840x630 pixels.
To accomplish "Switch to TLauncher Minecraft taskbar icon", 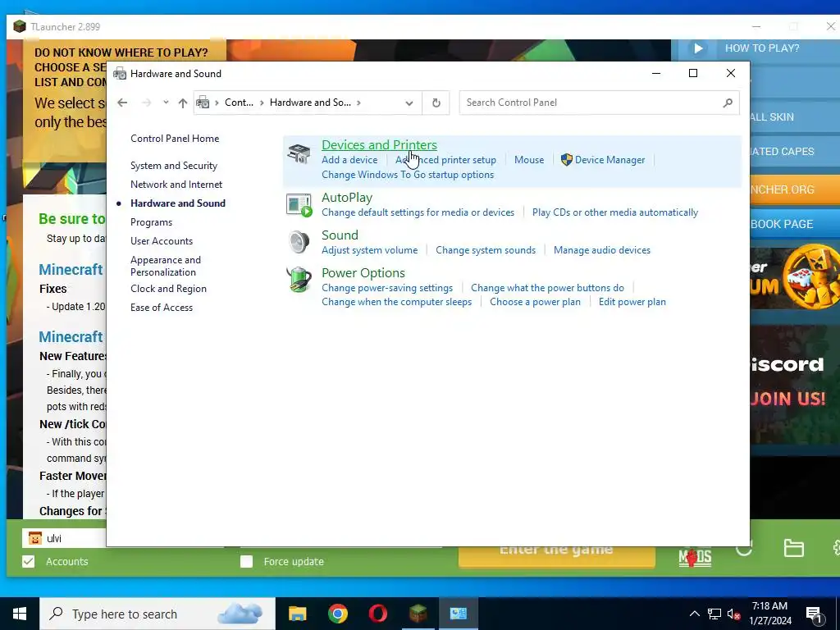I will pos(418,614).
